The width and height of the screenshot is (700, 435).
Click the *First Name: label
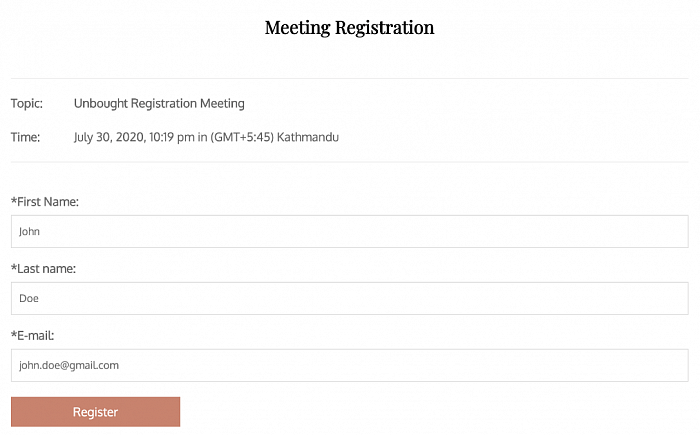click(x=45, y=202)
